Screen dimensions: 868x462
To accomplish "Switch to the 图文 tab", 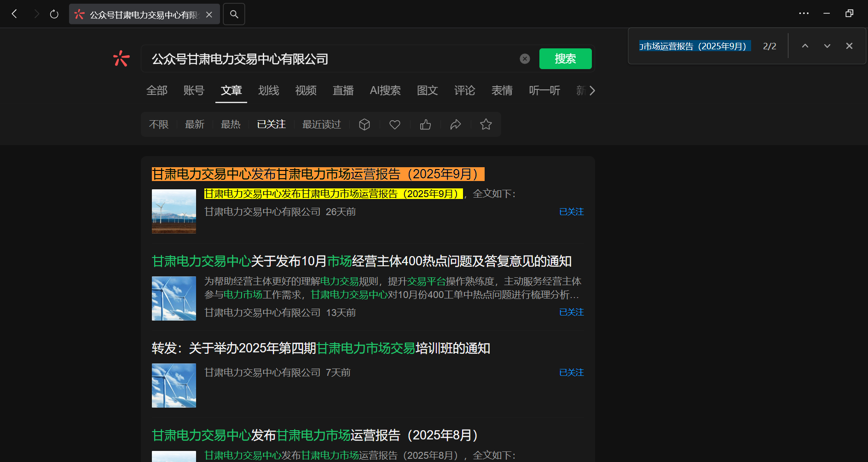I will pos(428,90).
